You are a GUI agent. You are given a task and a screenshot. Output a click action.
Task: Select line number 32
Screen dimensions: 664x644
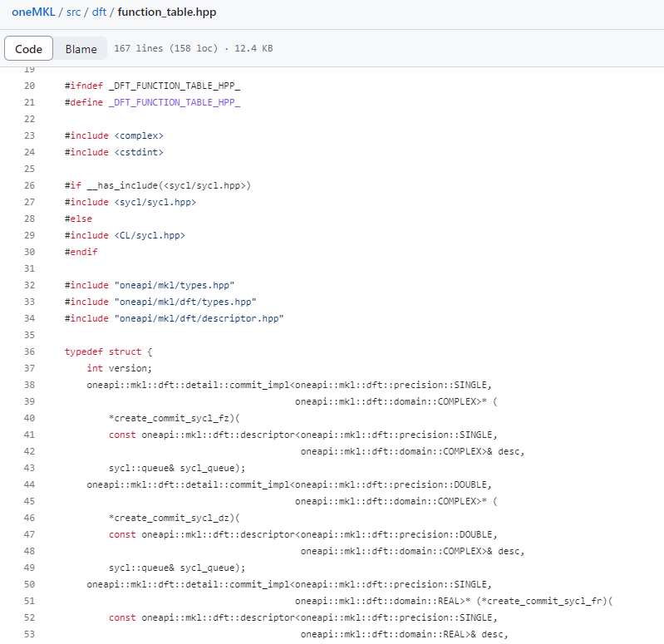pos(30,285)
